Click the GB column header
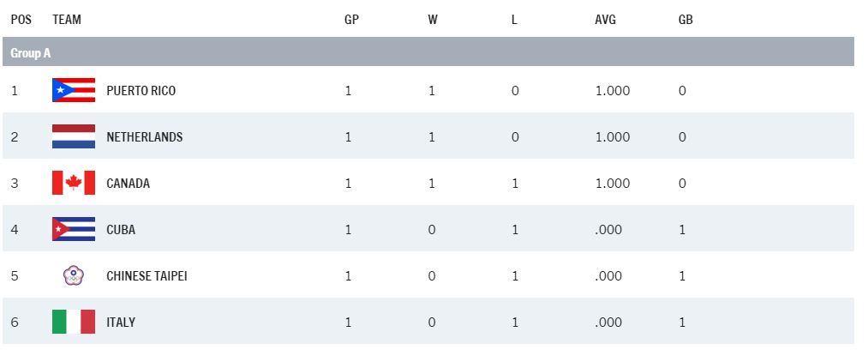The image size is (868, 362). (685, 19)
